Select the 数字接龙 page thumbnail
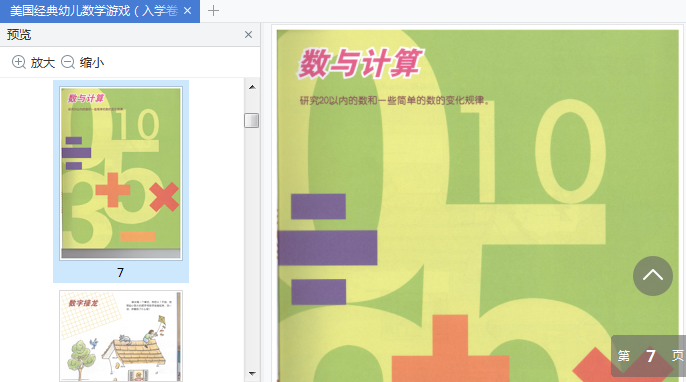Viewport: 686px width, 382px height. coord(121,336)
